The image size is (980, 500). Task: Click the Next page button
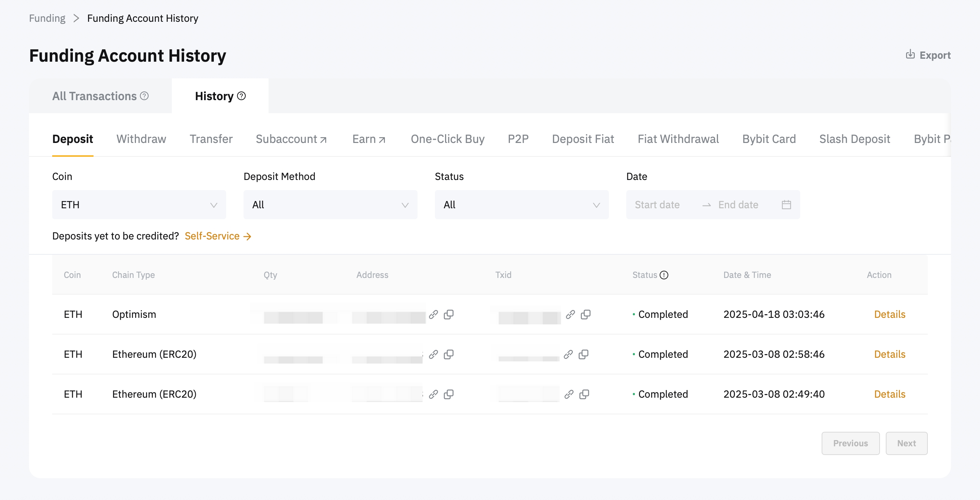[x=906, y=443]
